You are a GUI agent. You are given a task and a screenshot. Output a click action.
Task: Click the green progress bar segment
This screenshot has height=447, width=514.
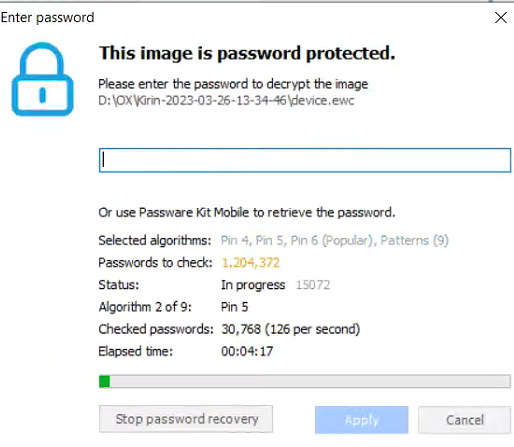click(104, 381)
